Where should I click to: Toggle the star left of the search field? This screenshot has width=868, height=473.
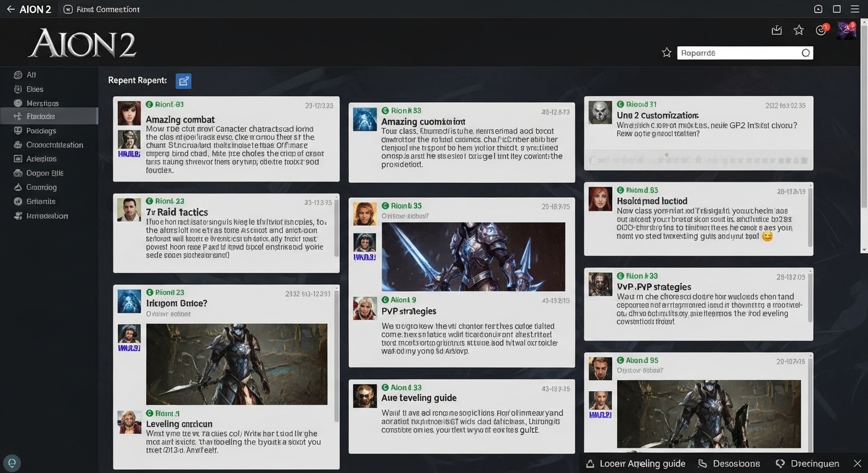click(x=666, y=53)
